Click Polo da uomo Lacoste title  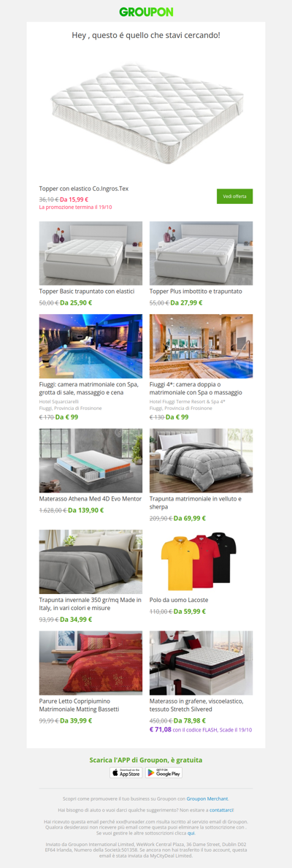point(179,600)
